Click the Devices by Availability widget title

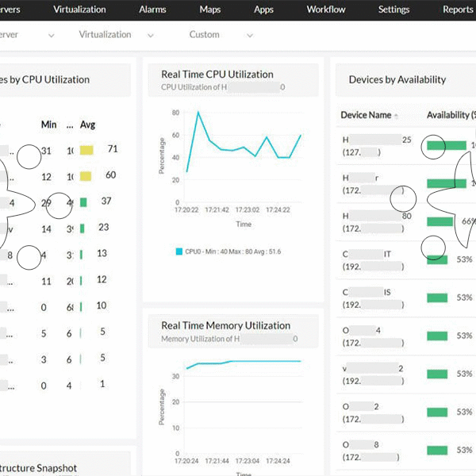point(397,79)
